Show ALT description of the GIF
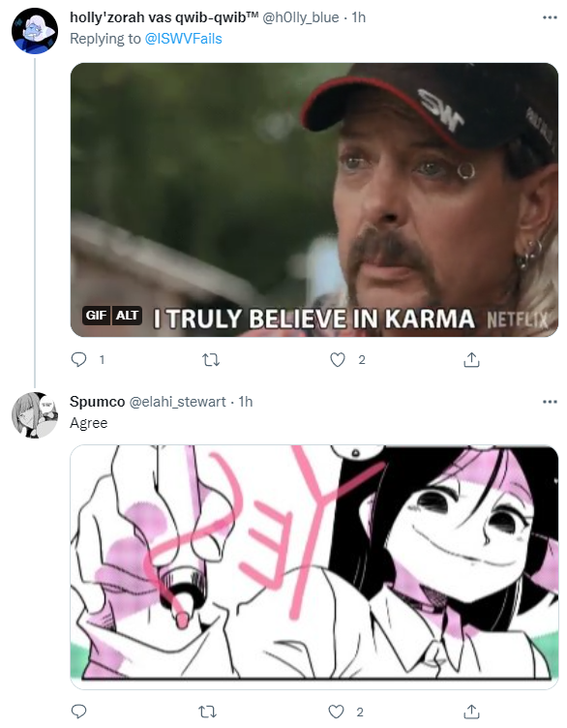This screenshot has height=728, width=567. (x=127, y=316)
